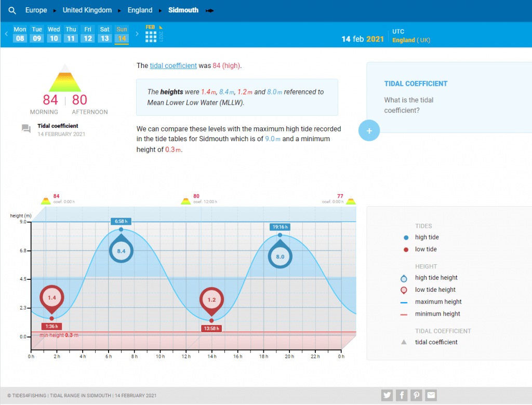Expand tidal coefficient info with plus button

tap(369, 131)
